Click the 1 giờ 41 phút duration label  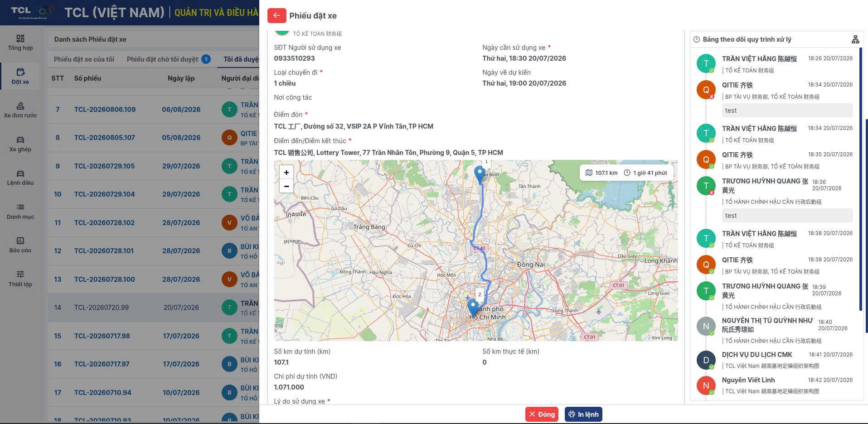click(645, 173)
